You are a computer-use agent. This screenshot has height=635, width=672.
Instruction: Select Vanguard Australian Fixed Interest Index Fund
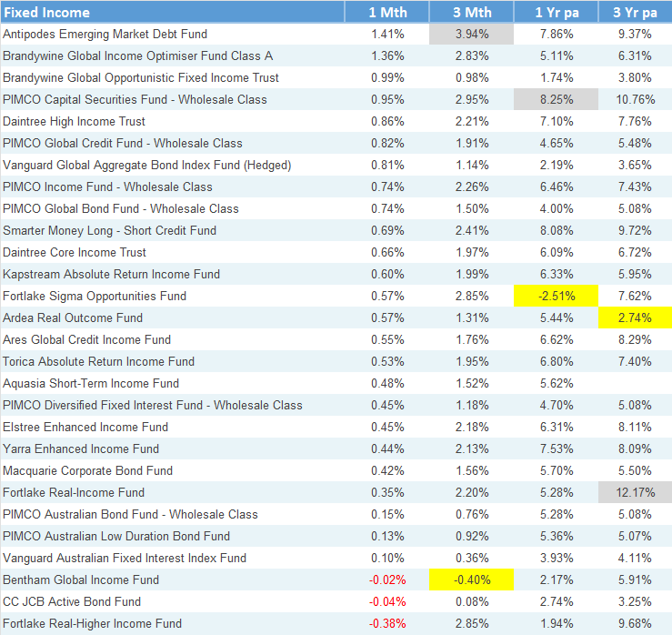pyautogui.click(x=125, y=559)
